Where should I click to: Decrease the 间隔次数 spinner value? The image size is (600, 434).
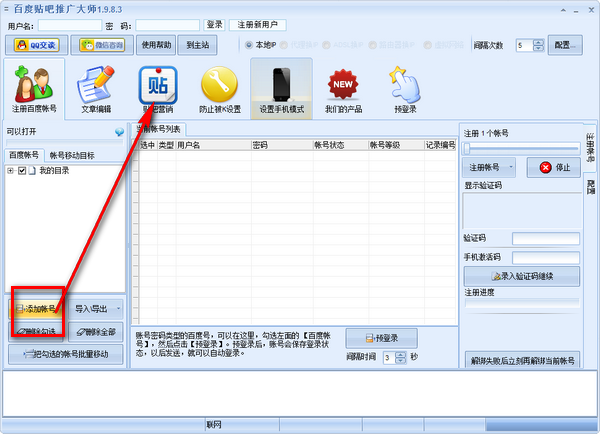pos(538,48)
